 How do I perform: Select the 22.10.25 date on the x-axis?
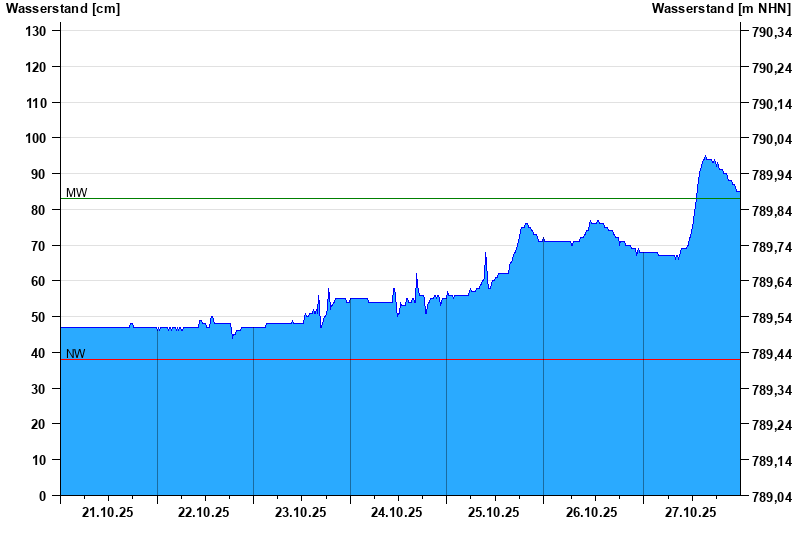(204, 512)
